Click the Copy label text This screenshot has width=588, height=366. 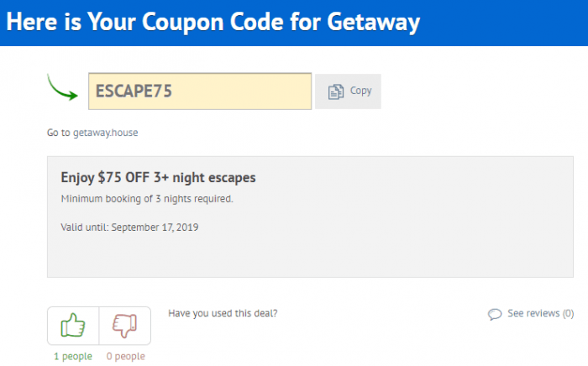coord(360,91)
